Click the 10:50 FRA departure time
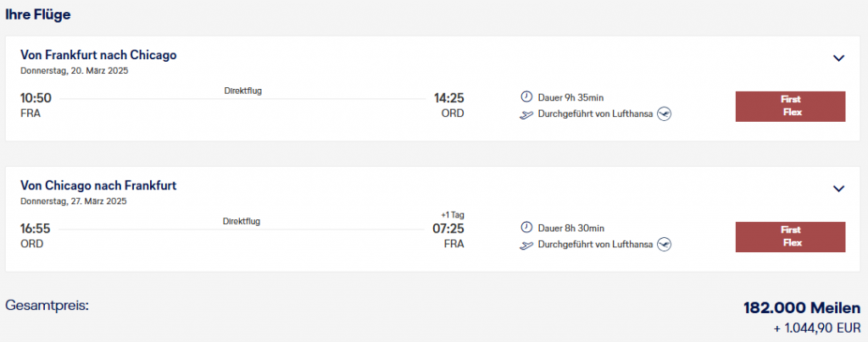This screenshot has width=868, height=342. tap(36, 98)
